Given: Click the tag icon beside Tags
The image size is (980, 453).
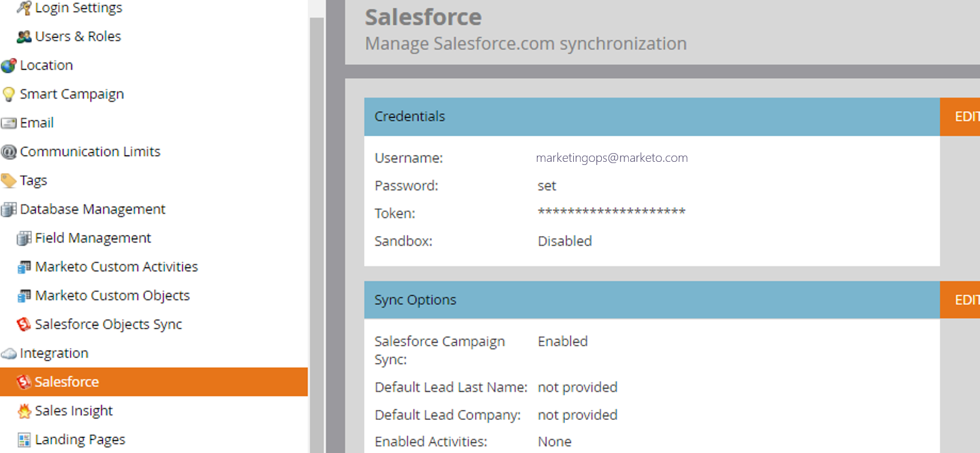Looking at the screenshot, I should (x=9, y=181).
